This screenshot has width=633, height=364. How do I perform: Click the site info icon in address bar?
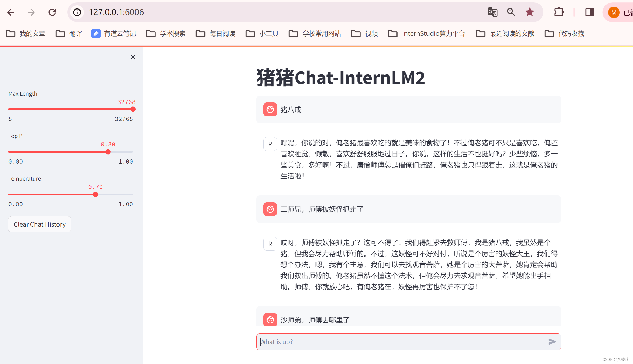point(77,12)
